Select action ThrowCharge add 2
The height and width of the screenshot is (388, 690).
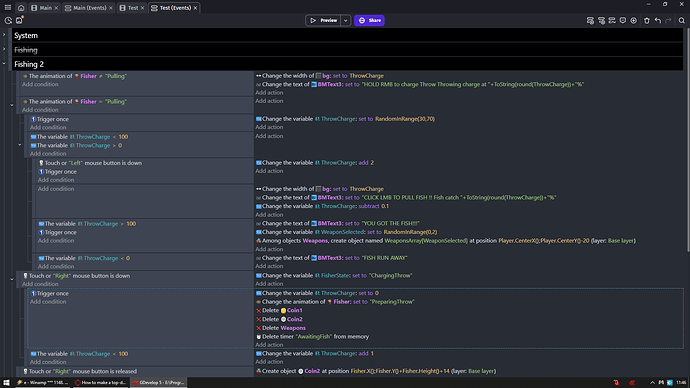pyautogui.click(x=315, y=163)
